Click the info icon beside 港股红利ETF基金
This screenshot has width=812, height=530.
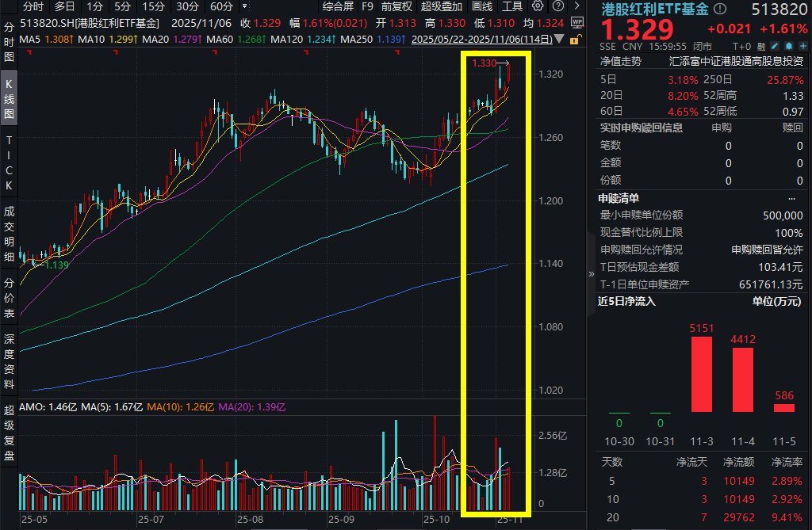[719, 9]
